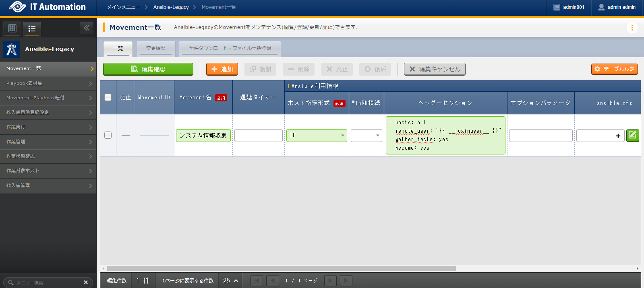Open the 全件ダウンロード・ファイル一括登録 tab
644x288 pixels.
(230, 48)
